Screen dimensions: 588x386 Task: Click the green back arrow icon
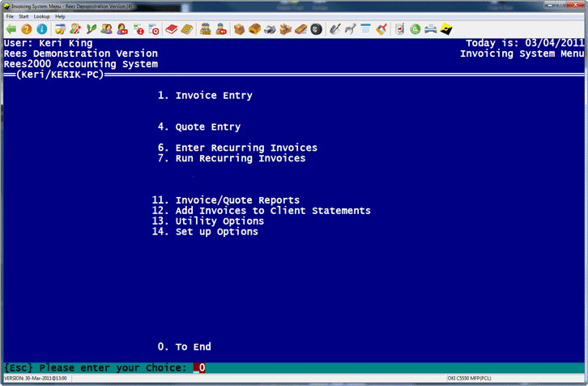pos(11,29)
